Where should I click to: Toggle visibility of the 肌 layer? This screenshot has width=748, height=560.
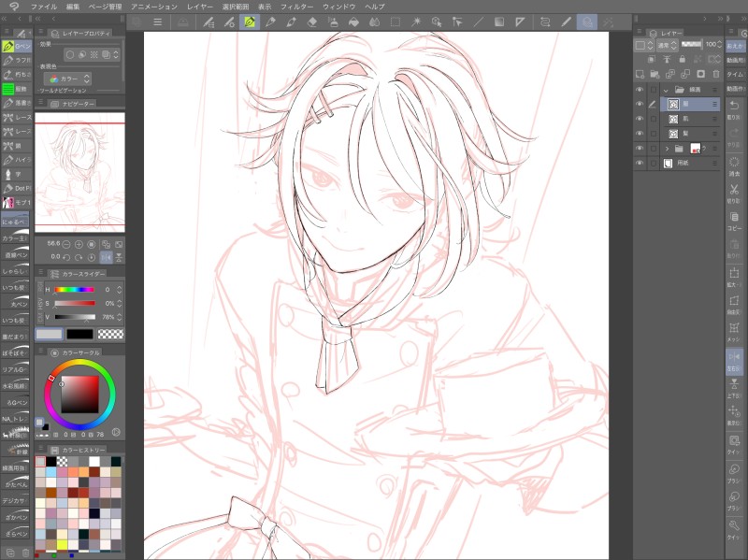pyautogui.click(x=640, y=119)
